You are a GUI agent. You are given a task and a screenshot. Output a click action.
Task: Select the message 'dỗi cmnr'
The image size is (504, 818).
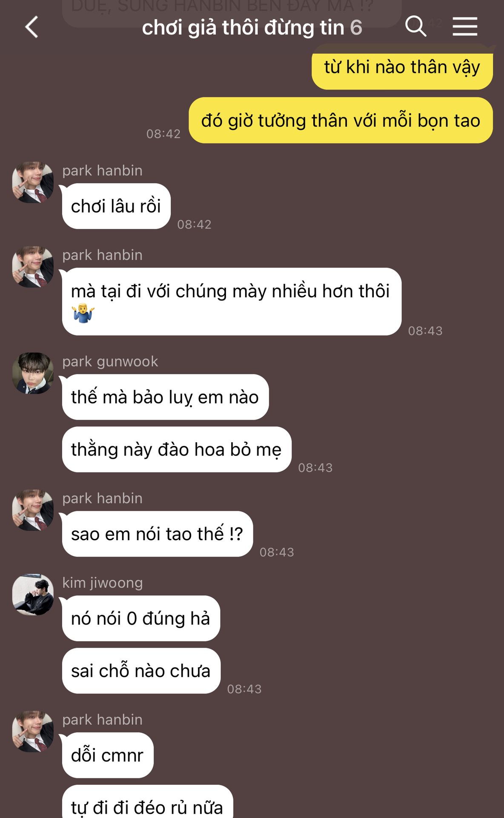(108, 755)
